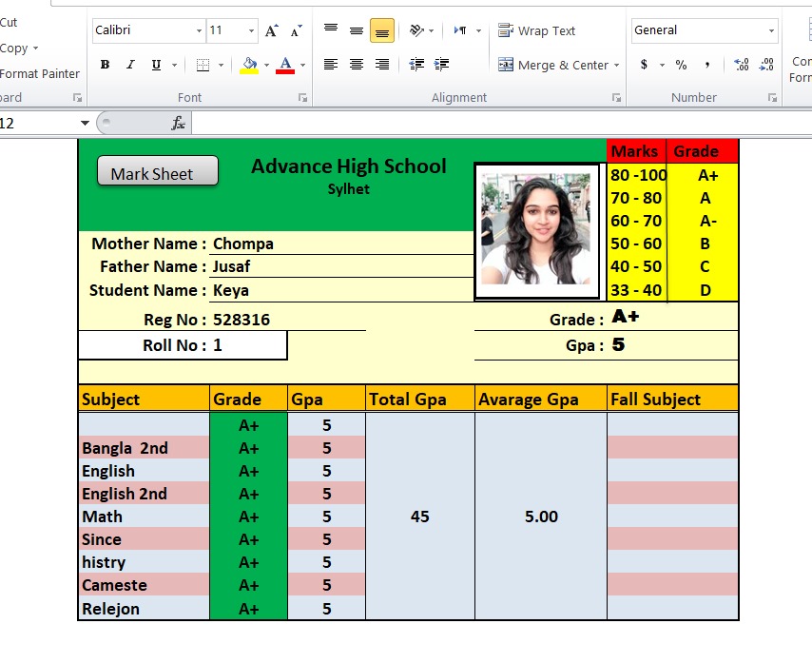Image resolution: width=812 pixels, height=663 pixels.
Task: Toggle bold formatting
Action: [x=105, y=65]
